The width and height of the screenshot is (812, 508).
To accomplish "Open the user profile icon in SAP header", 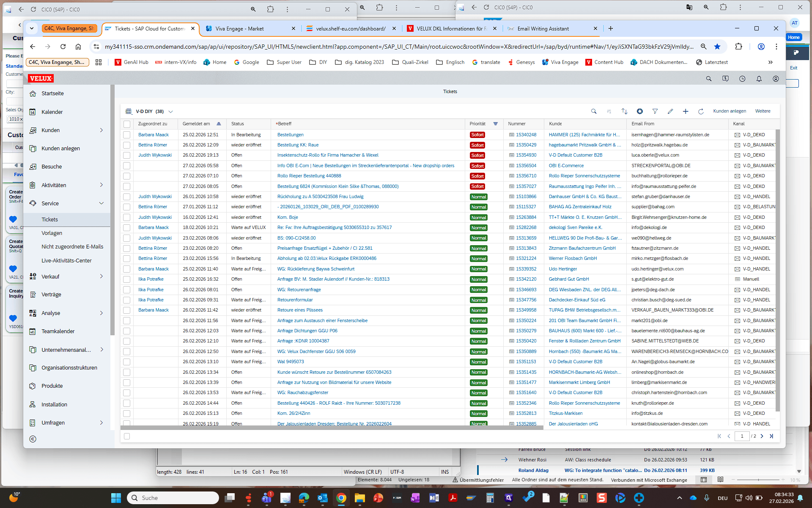I will pos(776,79).
